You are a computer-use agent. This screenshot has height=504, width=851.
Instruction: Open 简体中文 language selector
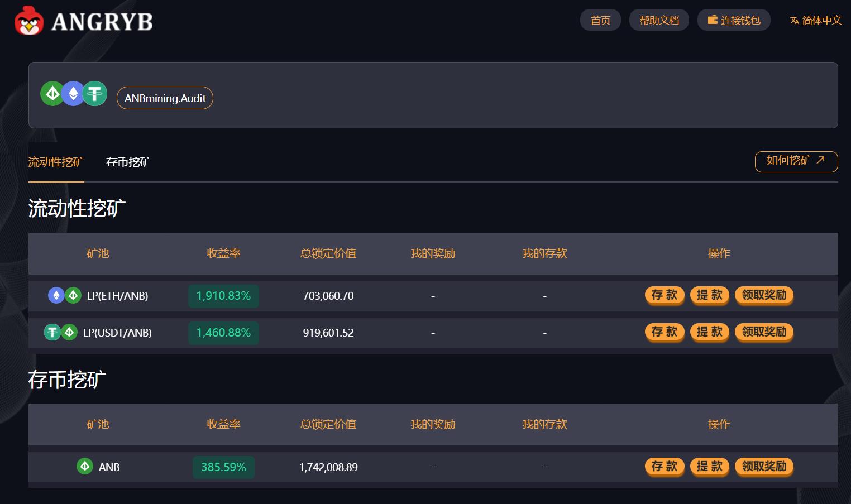pos(815,20)
